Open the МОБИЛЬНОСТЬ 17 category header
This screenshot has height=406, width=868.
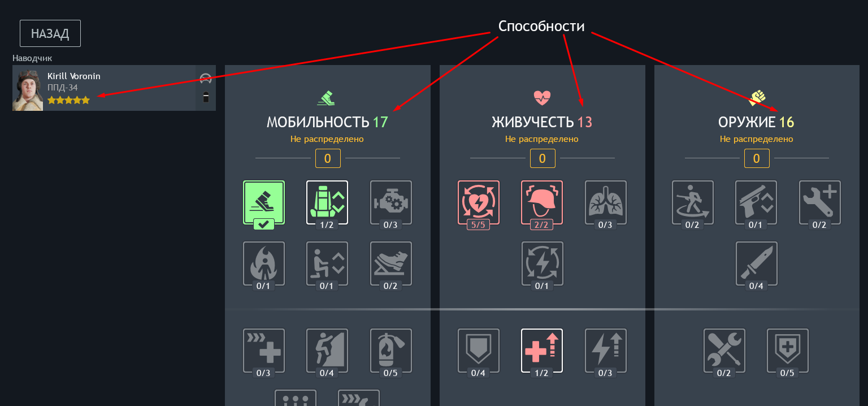[327, 122]
